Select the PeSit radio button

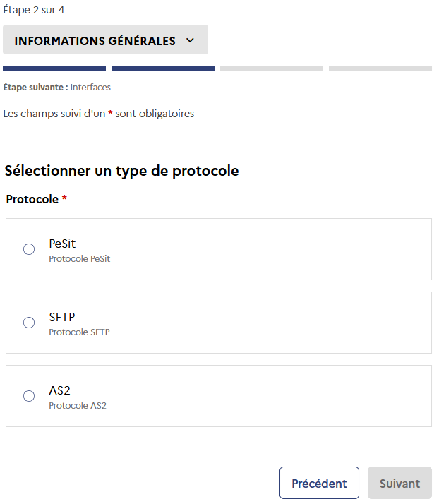tap(29, 249)
